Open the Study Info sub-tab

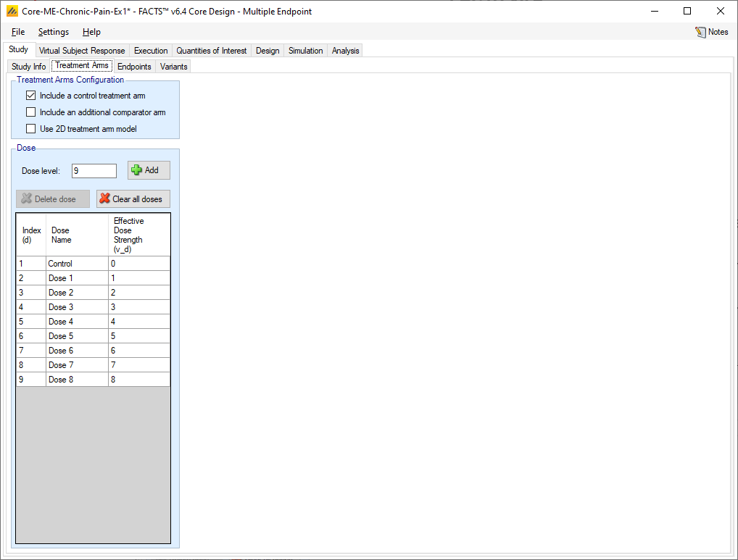pyautogui.click(x=29, y=67)
